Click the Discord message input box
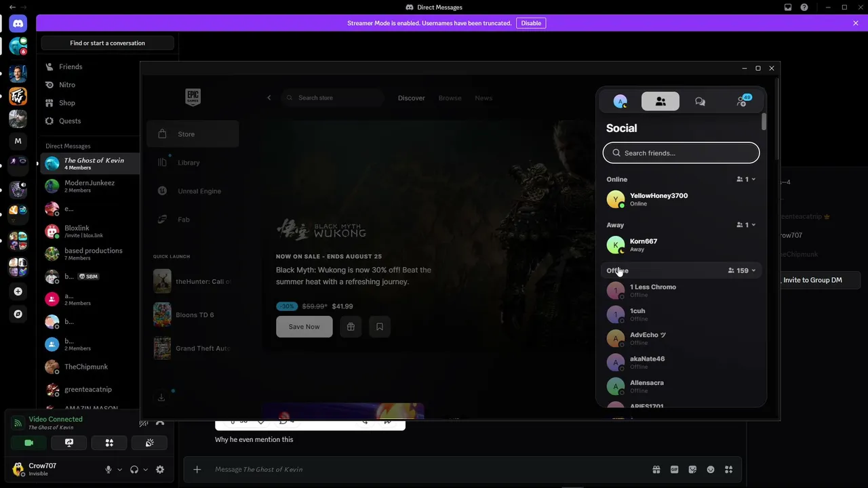Screen dimensions: 868x488 coord(427,469)
